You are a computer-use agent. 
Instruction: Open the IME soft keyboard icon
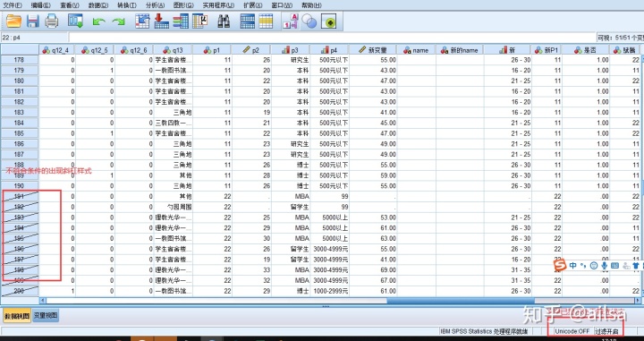point(614,266)
